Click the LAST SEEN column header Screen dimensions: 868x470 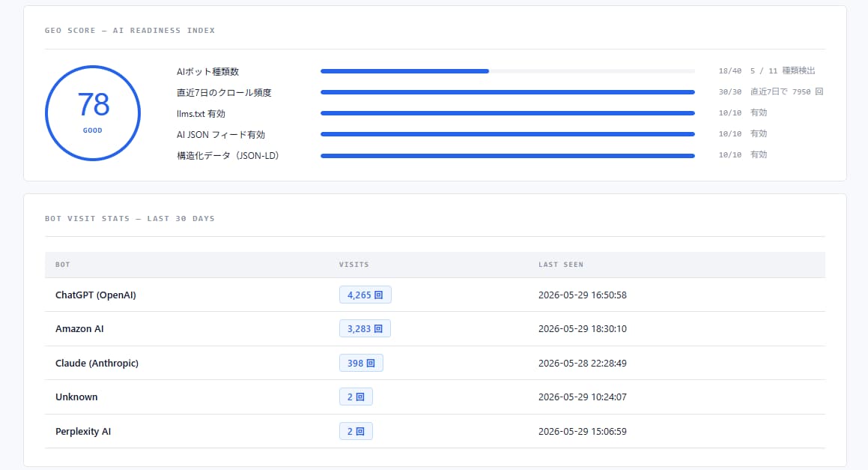561,265
